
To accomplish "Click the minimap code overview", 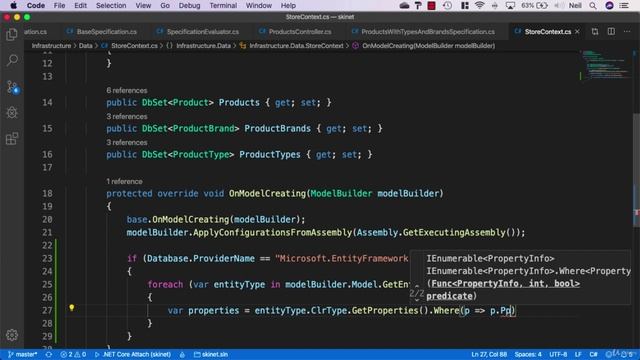I will click(606, 65).
